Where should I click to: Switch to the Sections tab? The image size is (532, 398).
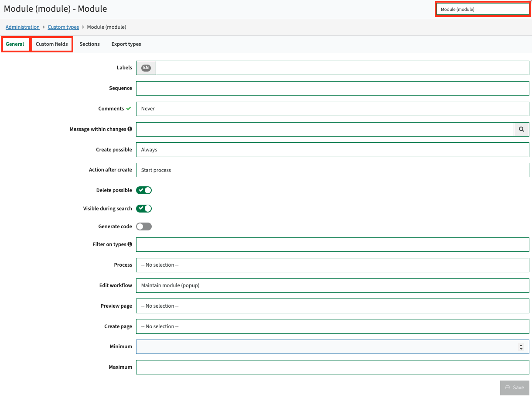tap(90, 44)
